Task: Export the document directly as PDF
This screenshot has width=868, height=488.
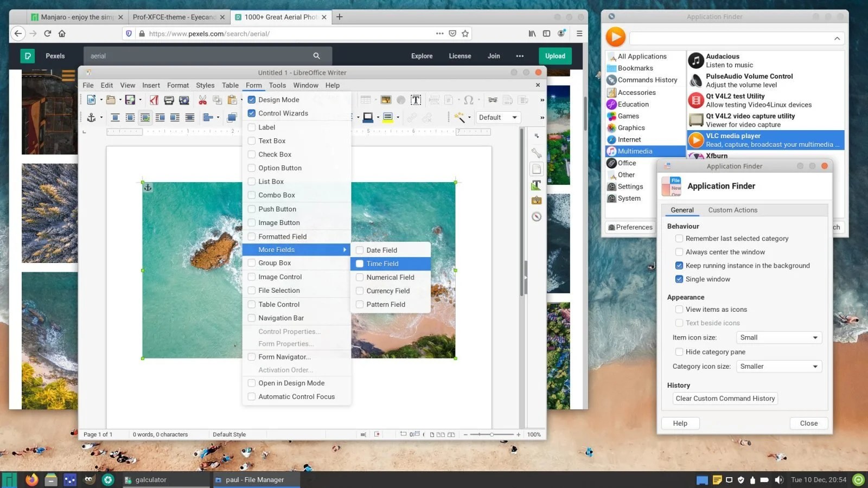Action: tap(154, 100)
